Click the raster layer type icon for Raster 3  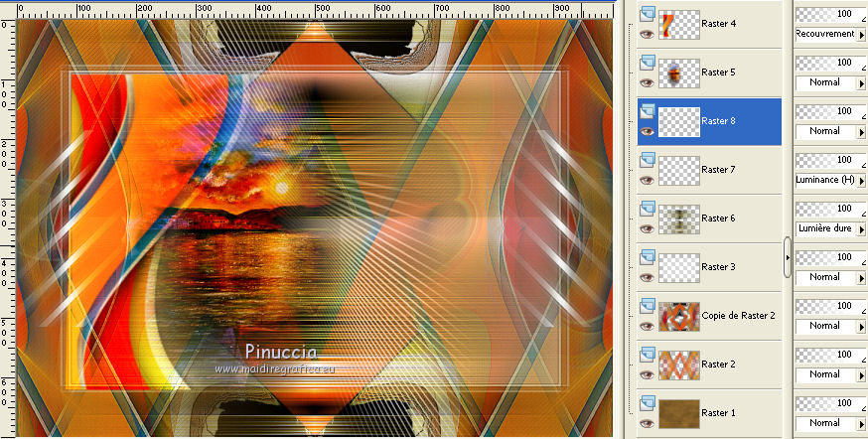648,257
